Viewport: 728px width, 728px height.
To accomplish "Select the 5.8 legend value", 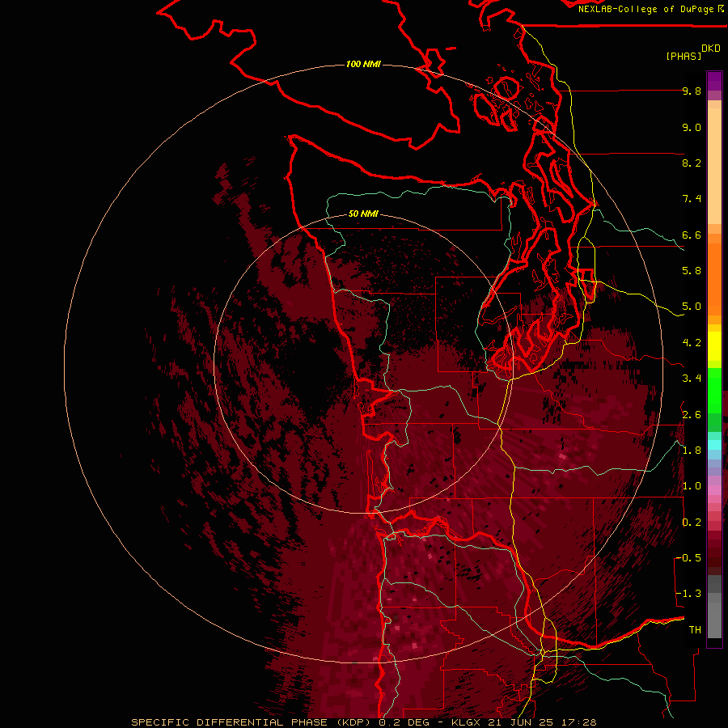I will pyautogui.click(x=692, y=271).
